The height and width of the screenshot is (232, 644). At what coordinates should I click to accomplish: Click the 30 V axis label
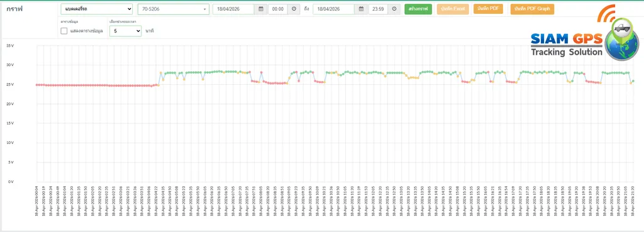10,65
